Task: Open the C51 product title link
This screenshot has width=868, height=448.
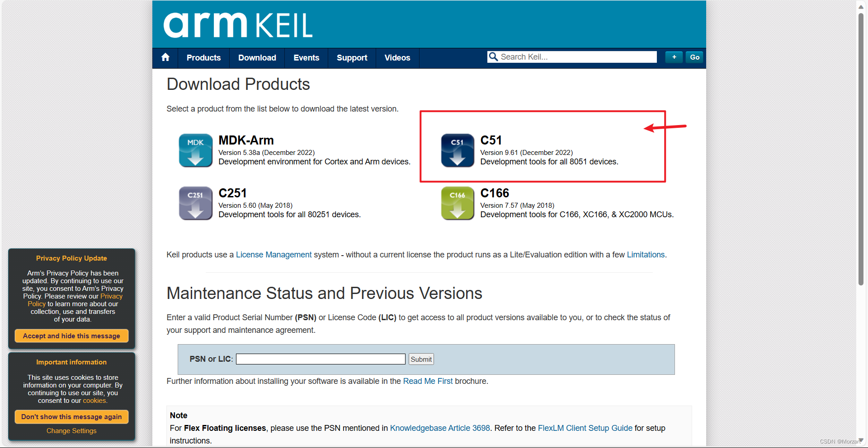Action: coord(491,140)
